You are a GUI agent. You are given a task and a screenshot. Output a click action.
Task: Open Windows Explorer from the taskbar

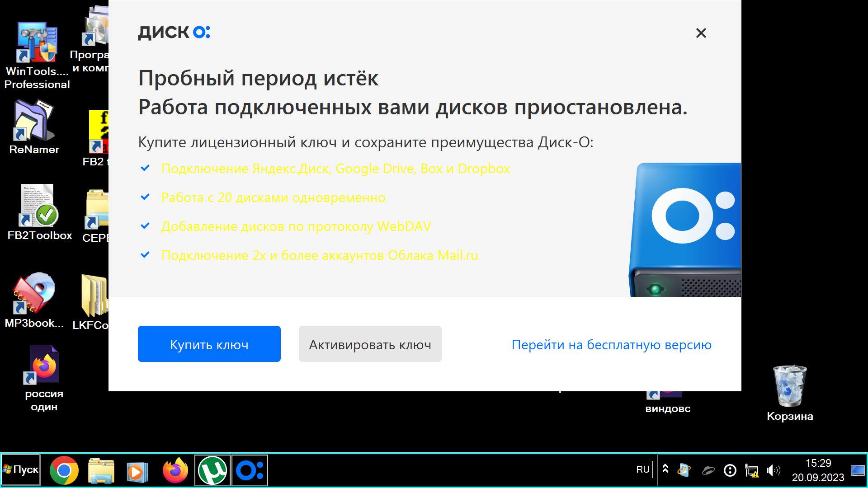[101, 470]
